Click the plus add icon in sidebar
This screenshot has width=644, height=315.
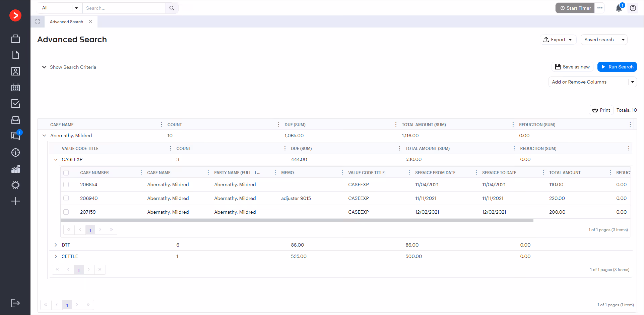15,201
